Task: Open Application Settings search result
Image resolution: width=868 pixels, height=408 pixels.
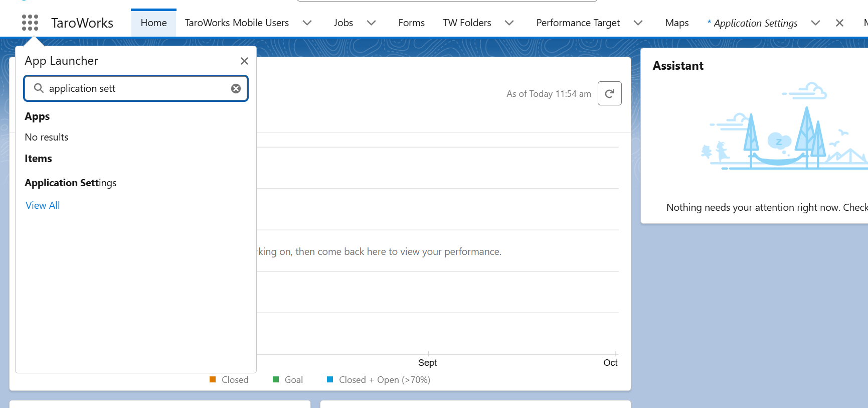Action: pyautogui.click(x=71, y=183)
